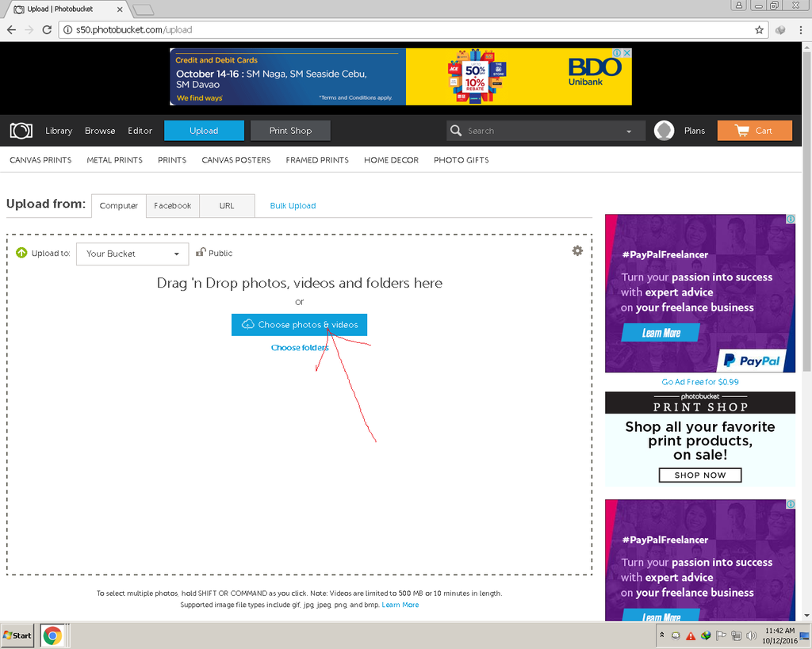The width and height of the screenshot is (812, 649).
Task: Click Choose photos & videos button
Action: click(x=299, y=325)
